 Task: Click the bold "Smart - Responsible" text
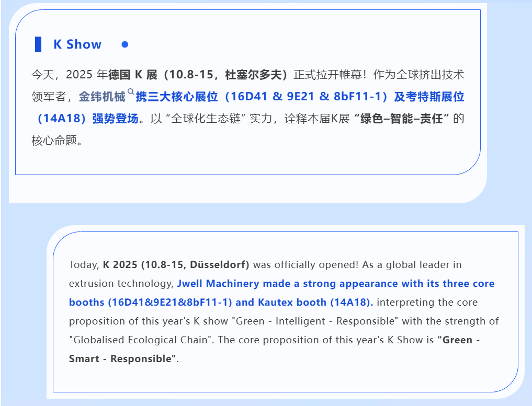coord(122,359)
